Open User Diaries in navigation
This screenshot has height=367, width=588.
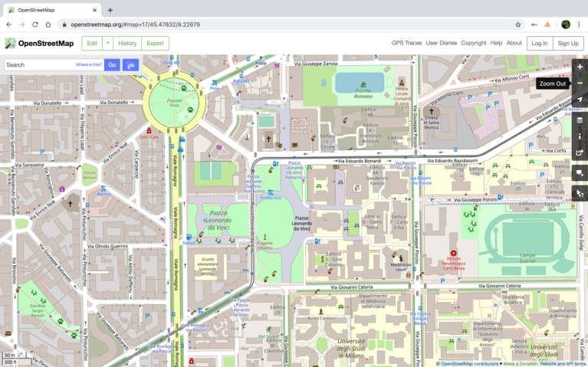442,43
